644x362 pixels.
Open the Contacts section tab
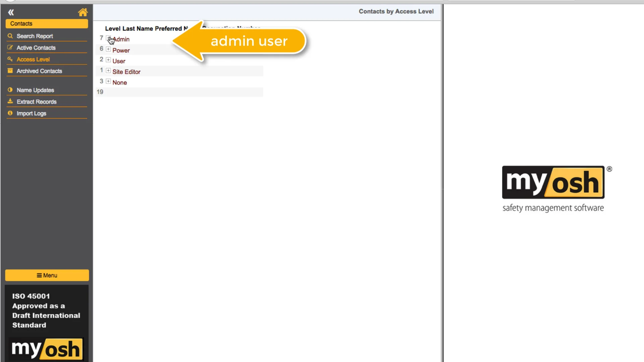point(47,23)
